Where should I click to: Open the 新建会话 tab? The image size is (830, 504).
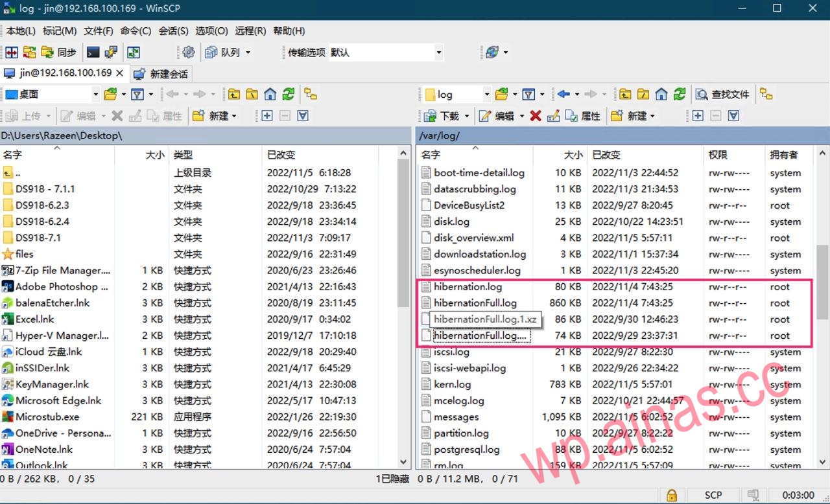point(161,74)
